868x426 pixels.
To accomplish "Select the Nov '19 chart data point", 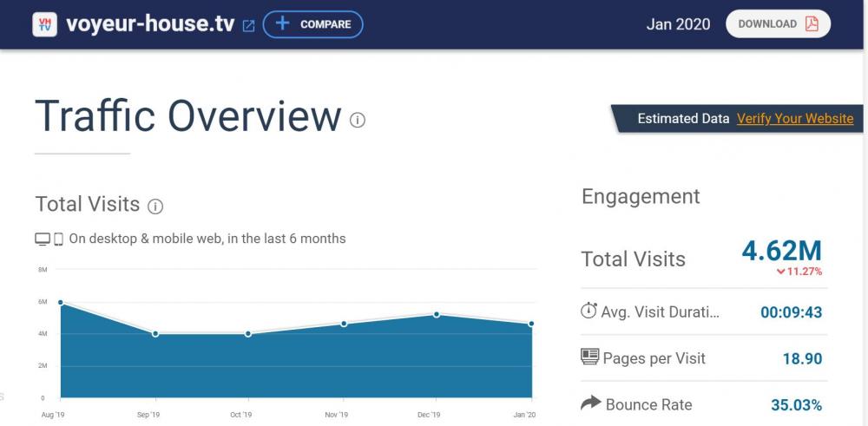I will (344, 324).
